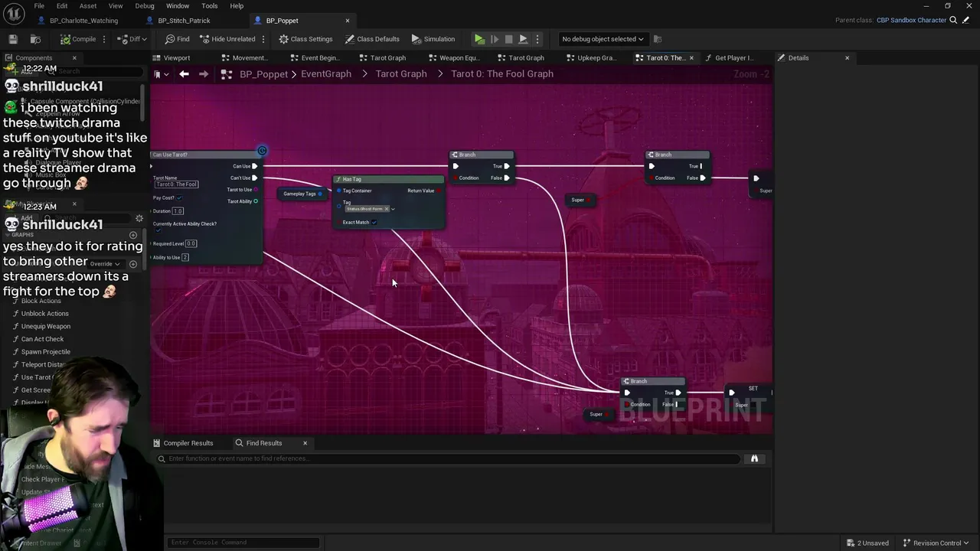980x551 pixels.
Task: Click the find-in-all-blueprints binoculars icon
Action: tap(754, 458)
